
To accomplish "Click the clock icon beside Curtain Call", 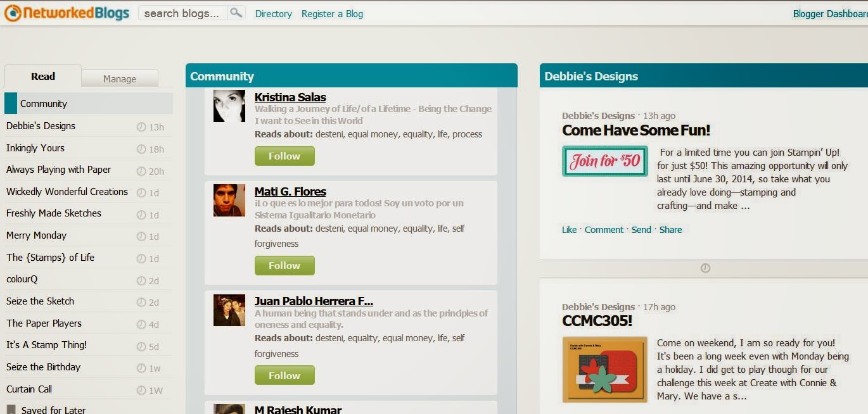I will (141, 390).
